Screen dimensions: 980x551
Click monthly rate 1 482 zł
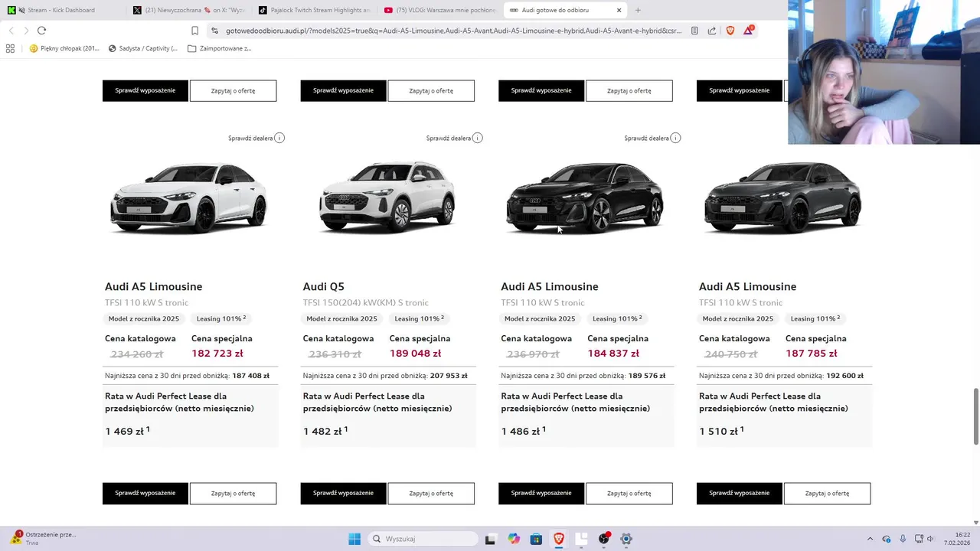(325, 431)
